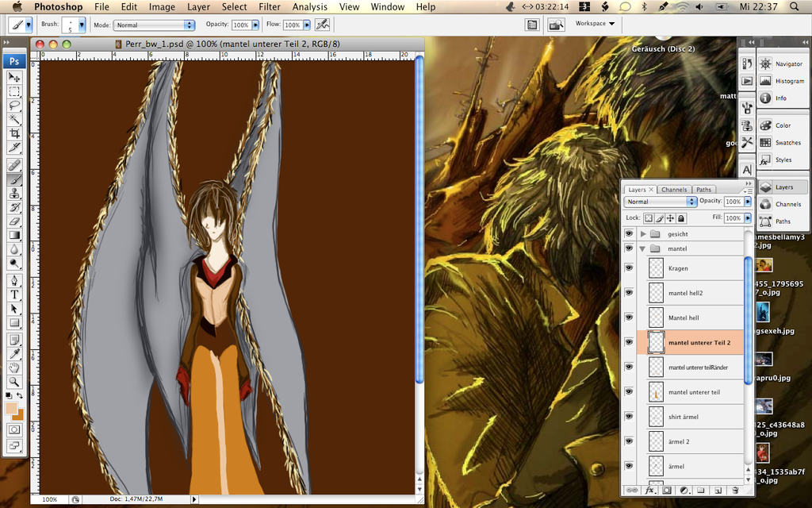The width and height of the screenshot is (812, 508).
Task: Click the add layer style fx icon
Action: pos(649,491)
